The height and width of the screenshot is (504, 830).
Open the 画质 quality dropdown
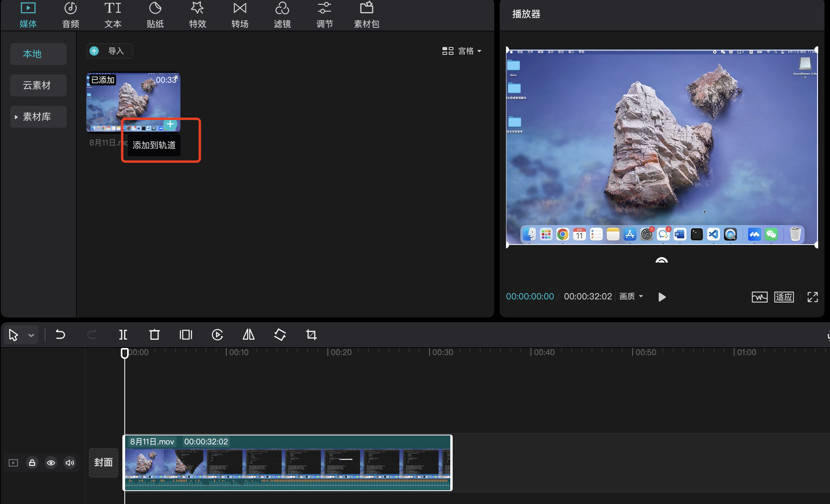(631, 297)
